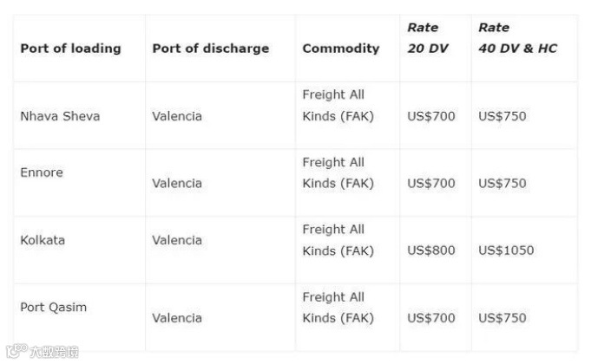Click the "Port of discharge" column header
591x364 pixels.
210,49
